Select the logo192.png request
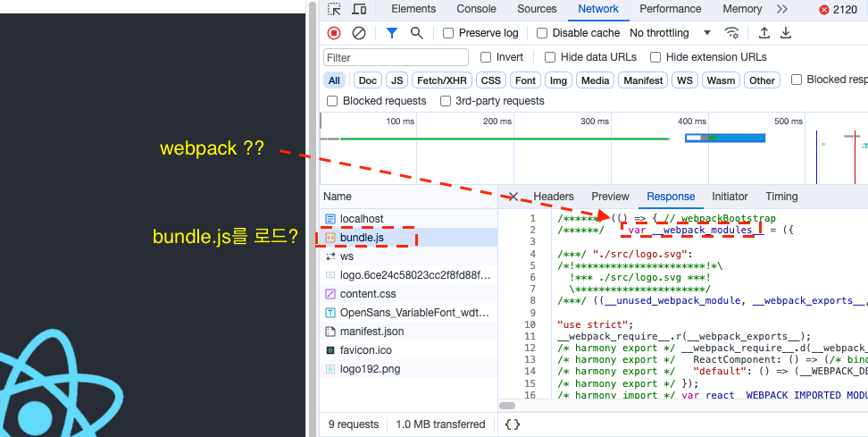Image resolution: width=868 pixels, height=437 pixels. coord(408,369)
